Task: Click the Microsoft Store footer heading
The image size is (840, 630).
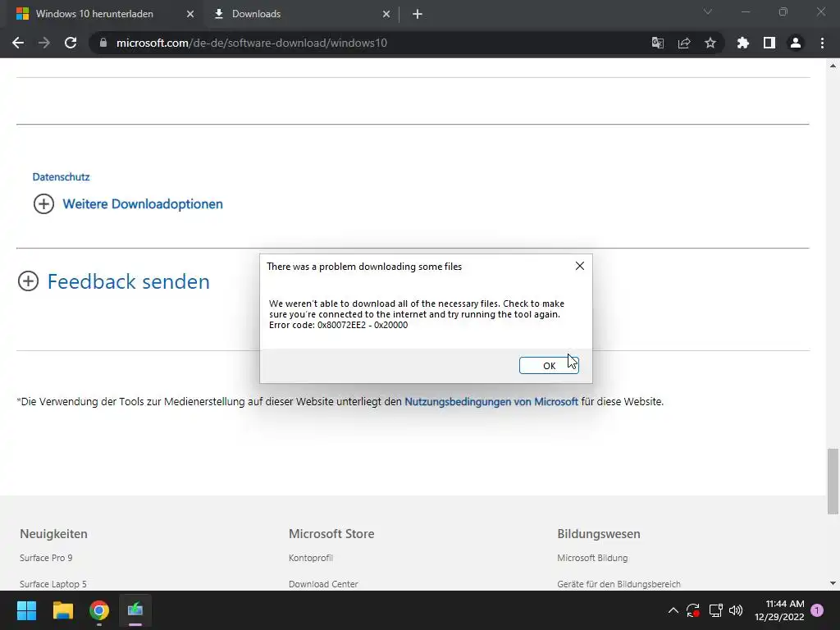Action: [x=331, y=534]
